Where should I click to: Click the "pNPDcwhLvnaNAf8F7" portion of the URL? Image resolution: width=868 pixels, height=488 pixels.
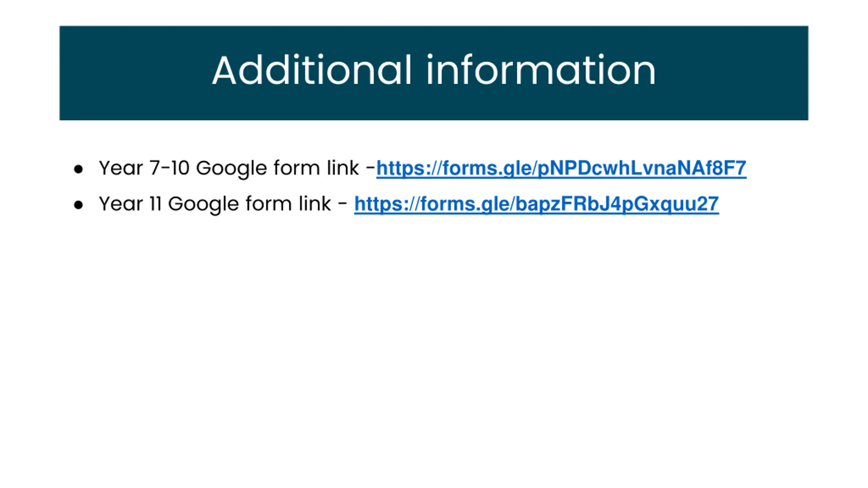(x=642, y=168)
